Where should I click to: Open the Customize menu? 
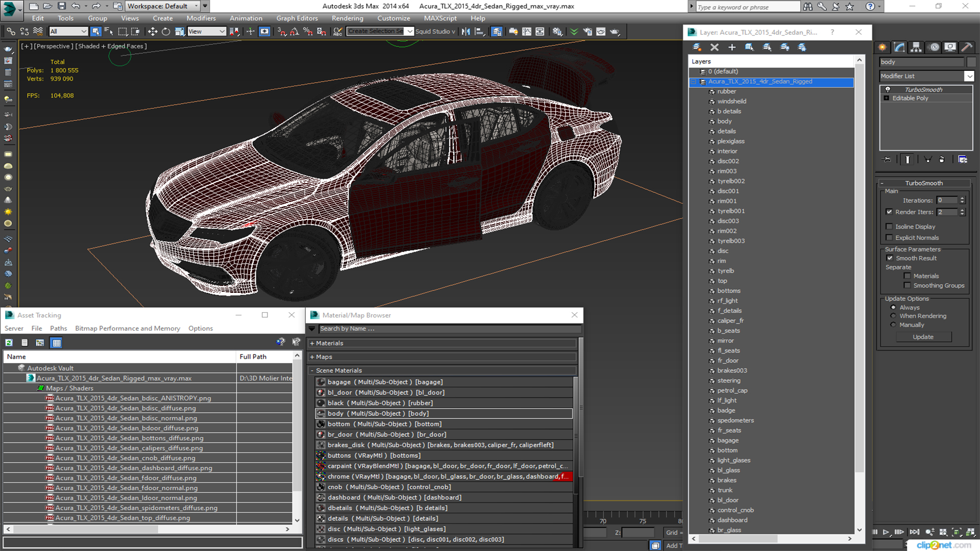tap(394, 18)
